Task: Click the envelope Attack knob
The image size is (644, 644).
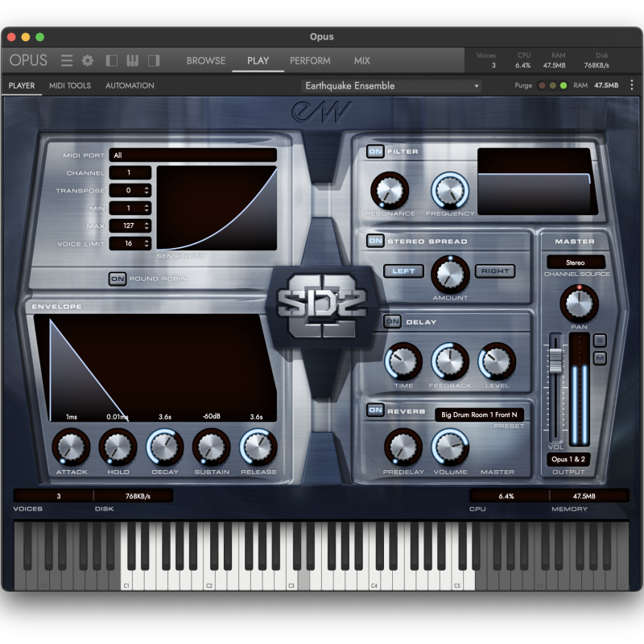Action: (x=71, y=448)
